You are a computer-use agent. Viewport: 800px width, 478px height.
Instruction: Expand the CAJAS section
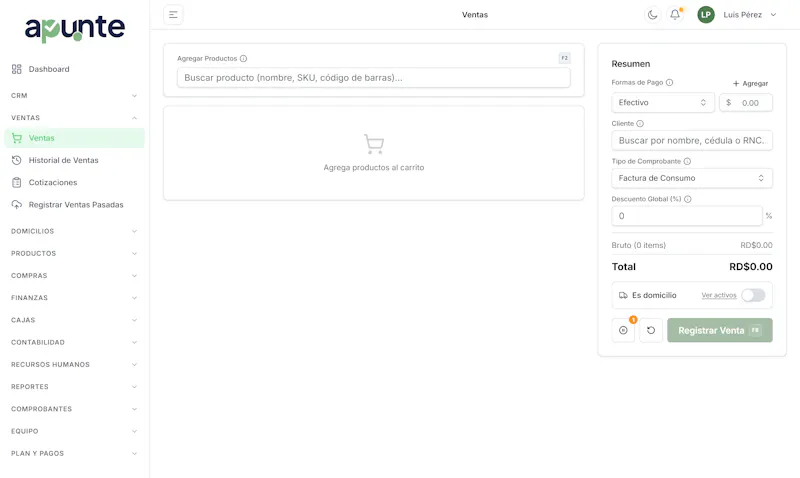(x=74, y=320)
